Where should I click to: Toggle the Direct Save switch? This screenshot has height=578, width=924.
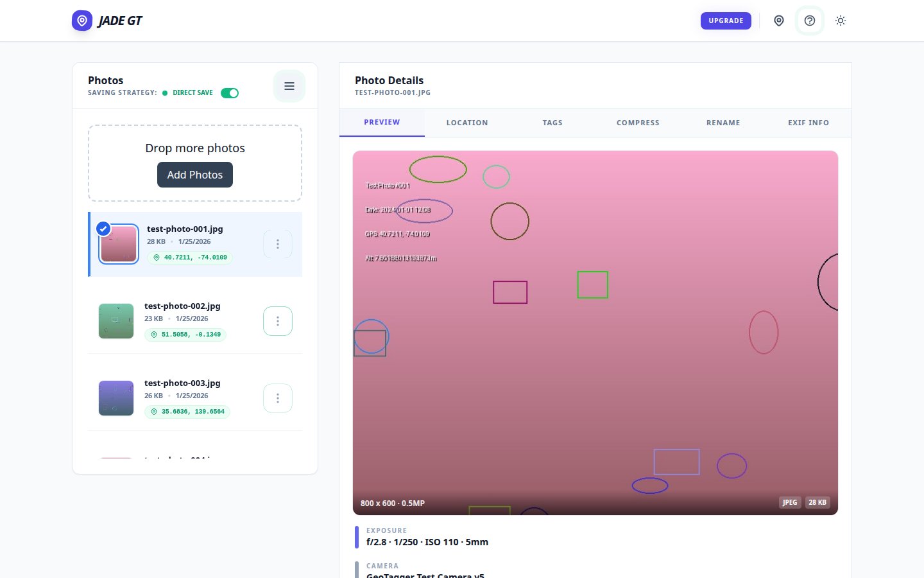[x=230, y=93]
